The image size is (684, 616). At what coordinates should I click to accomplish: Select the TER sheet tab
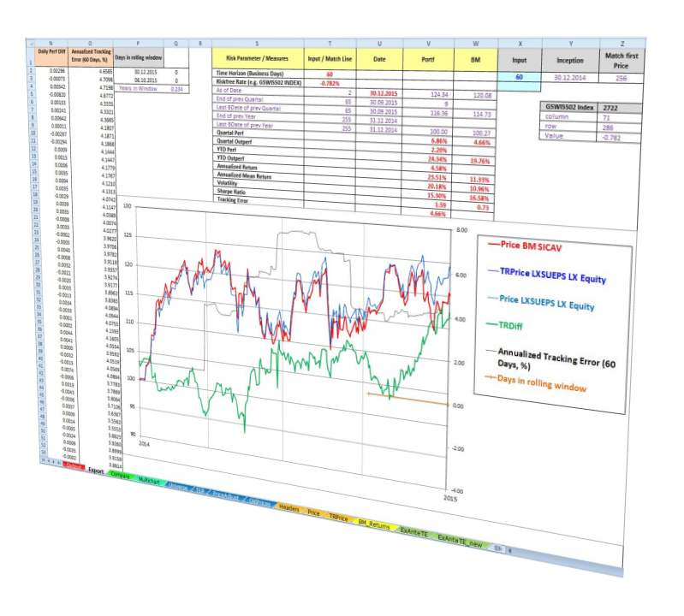200,491
